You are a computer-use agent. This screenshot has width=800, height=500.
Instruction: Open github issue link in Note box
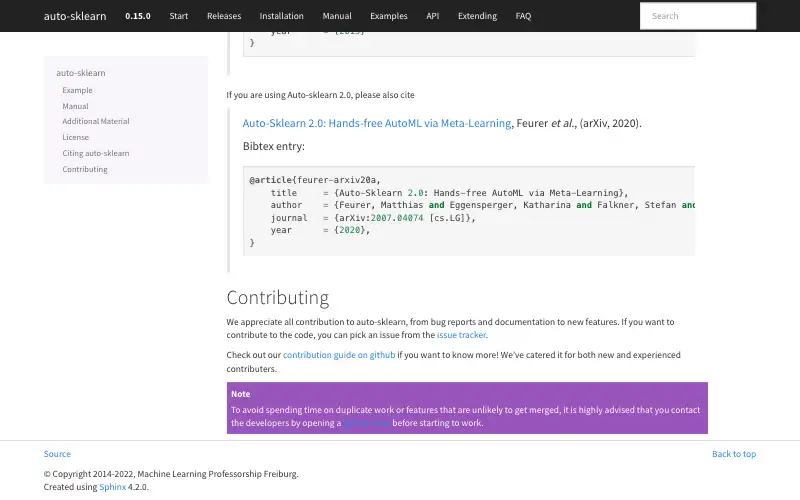click(x=366, y=423)
